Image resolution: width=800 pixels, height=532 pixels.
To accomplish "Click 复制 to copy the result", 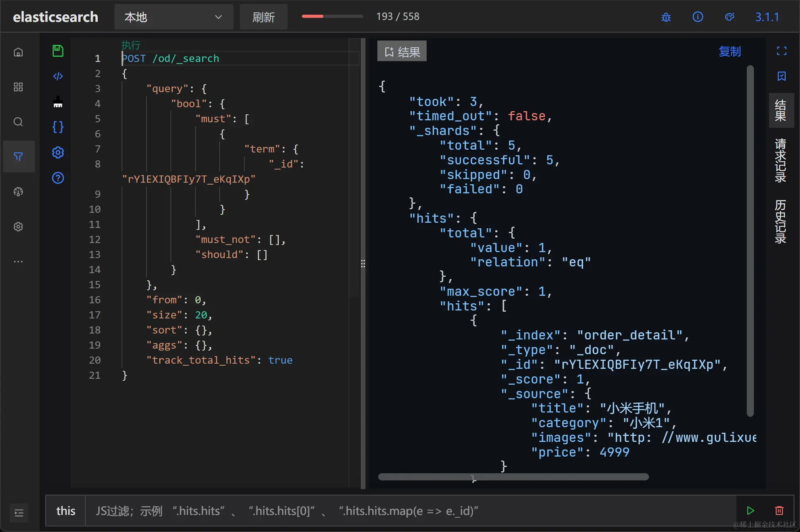I will point(729,52).
